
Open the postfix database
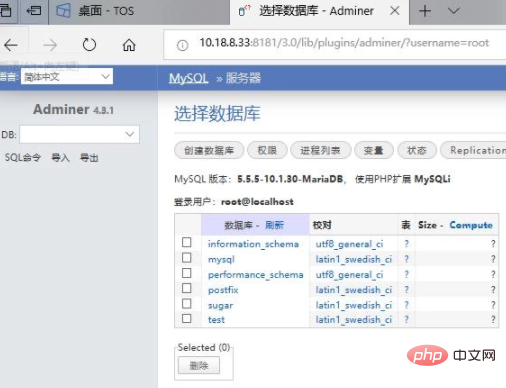[x=223, y=290]
